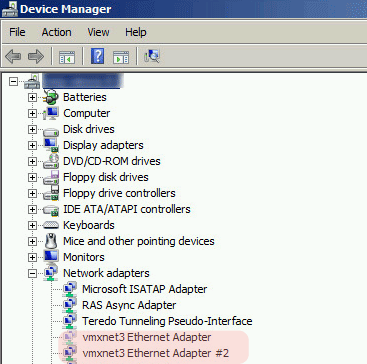Click the Mice and other pointing devices icon
Screen dimensions: 367x364
pyautogui.click(x=51, y=241)
